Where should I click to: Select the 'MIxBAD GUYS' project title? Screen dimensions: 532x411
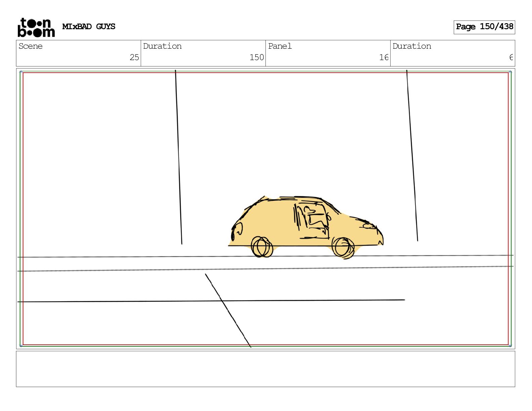click(x=89, y=27)
